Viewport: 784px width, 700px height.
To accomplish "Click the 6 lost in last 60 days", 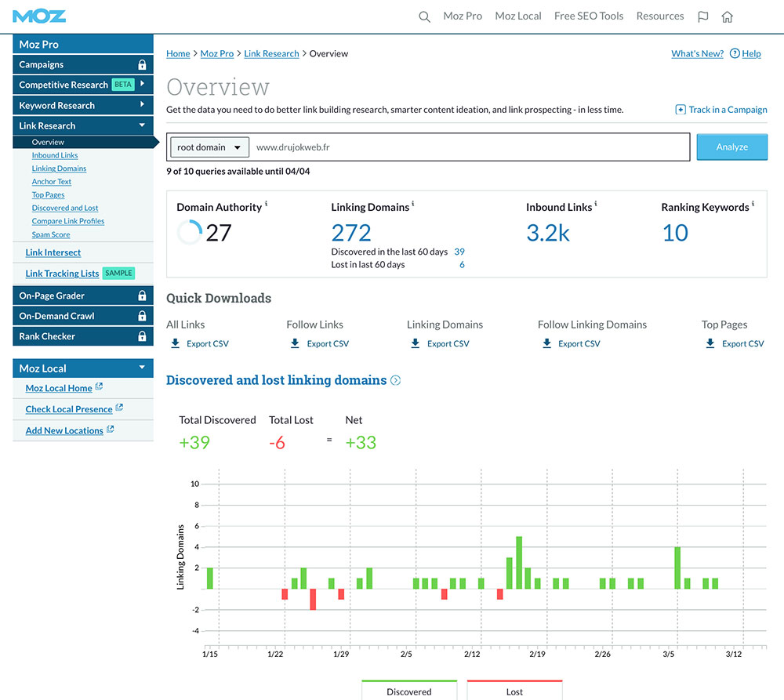I will pyautogui.click(x=462, y=264).
